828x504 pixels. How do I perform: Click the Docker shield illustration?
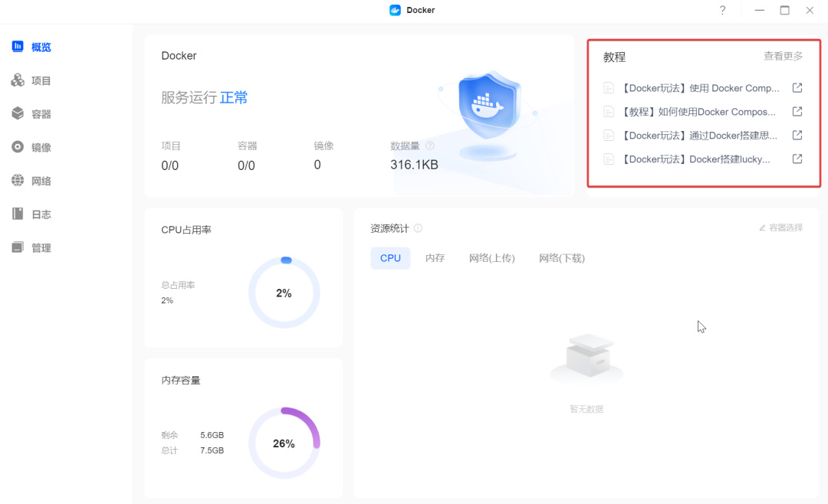click(489, 113)
